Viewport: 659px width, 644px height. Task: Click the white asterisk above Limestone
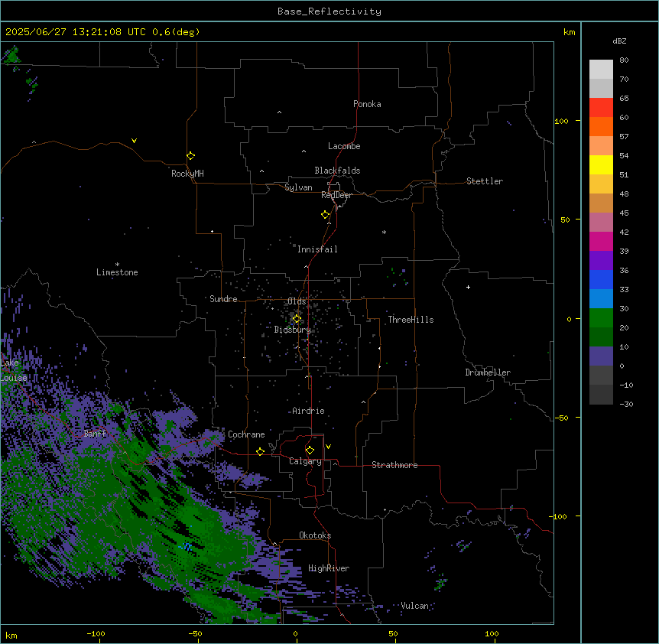point(117,265)
